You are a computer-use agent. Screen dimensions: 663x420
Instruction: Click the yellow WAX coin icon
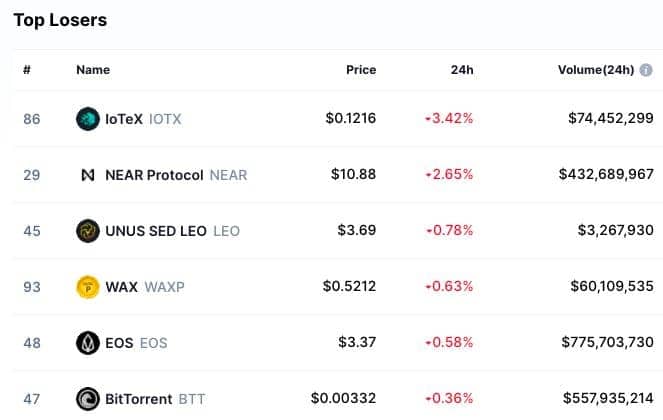tap(88, 287)
